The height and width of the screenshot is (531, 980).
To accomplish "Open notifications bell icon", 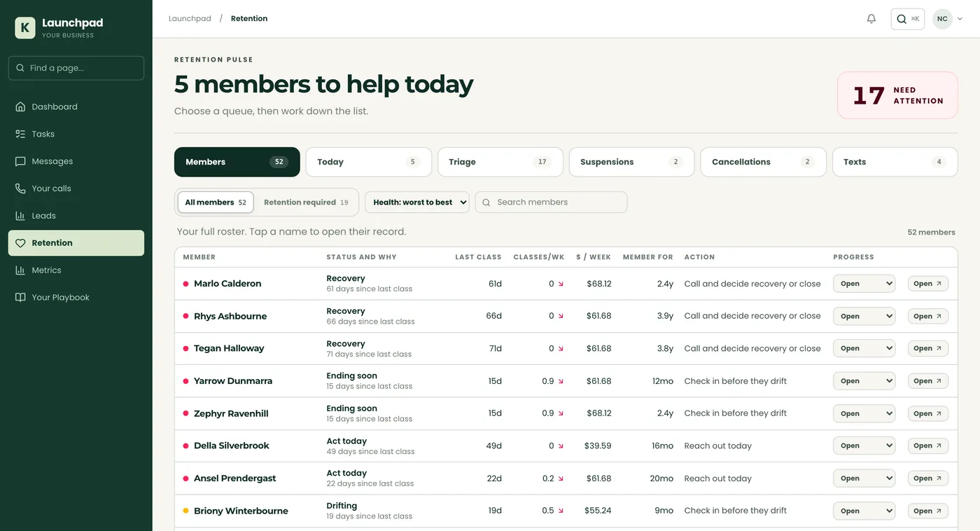I will [871, 19].
